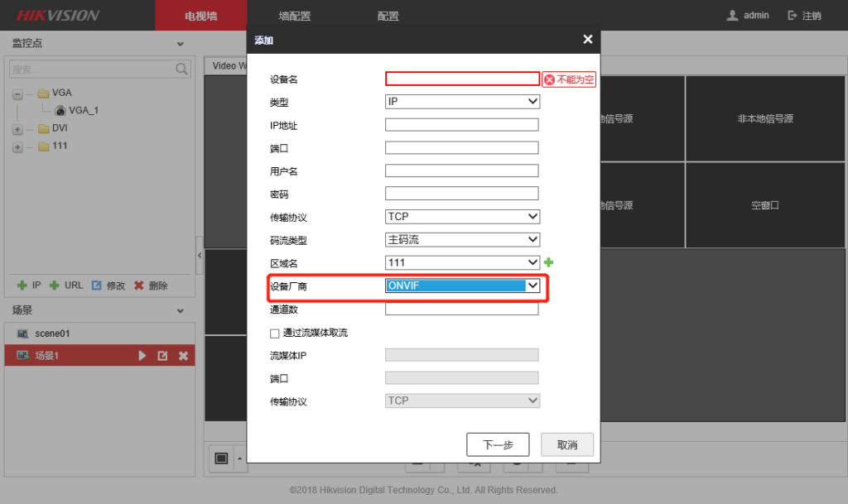848x504 pixels.
Task: Switch to the 墙配置 tab
Action: 294,15
